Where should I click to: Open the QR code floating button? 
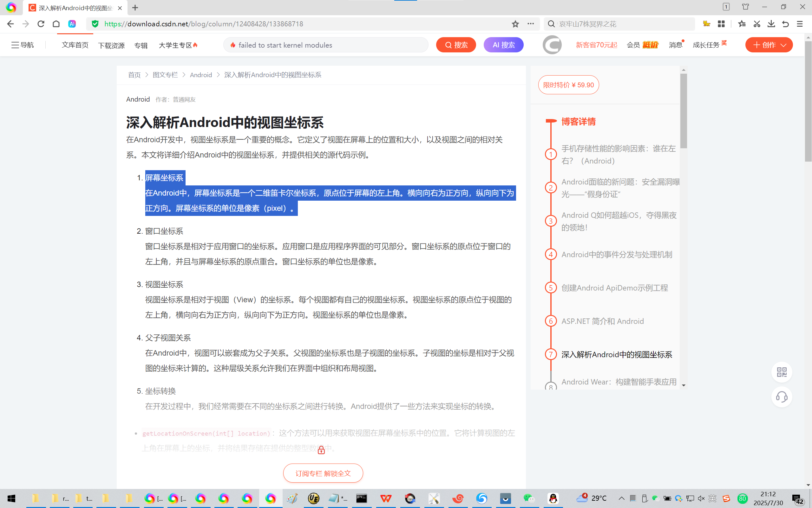click(782, 372)
